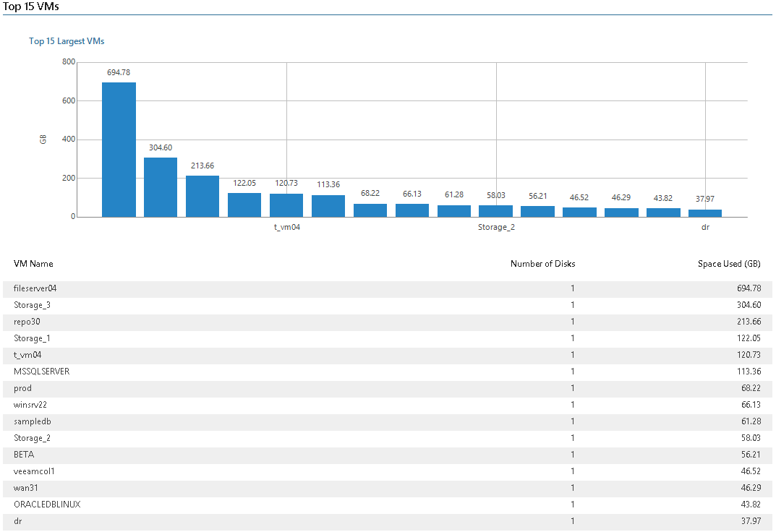Click the bar labeled 120.73

tap(286, 205)
